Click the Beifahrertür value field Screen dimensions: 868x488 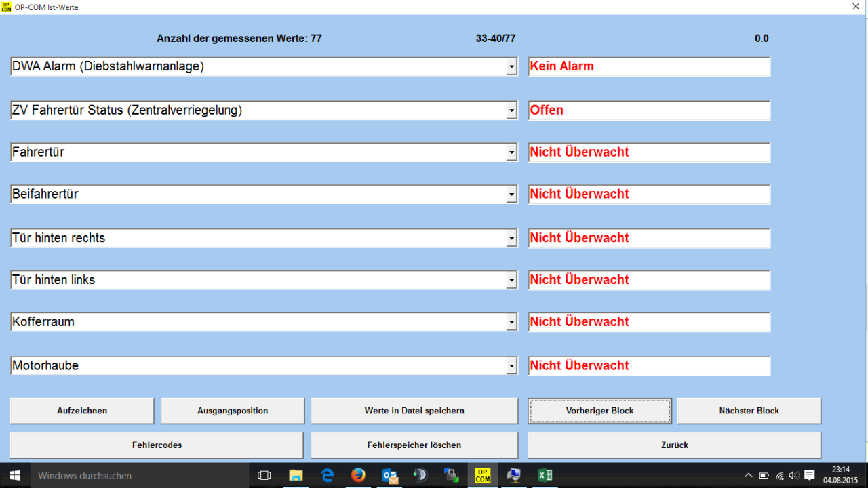click(x=649, y=195)
